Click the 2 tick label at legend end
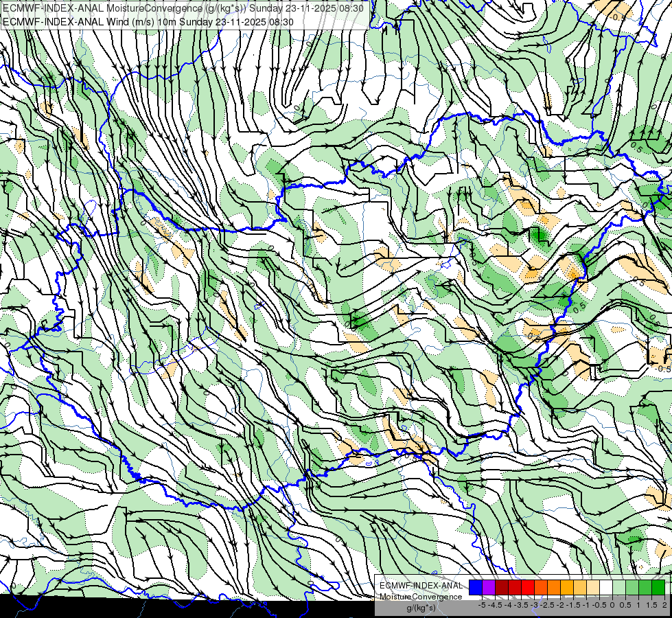The image size is (672, 618). [664, 605]
